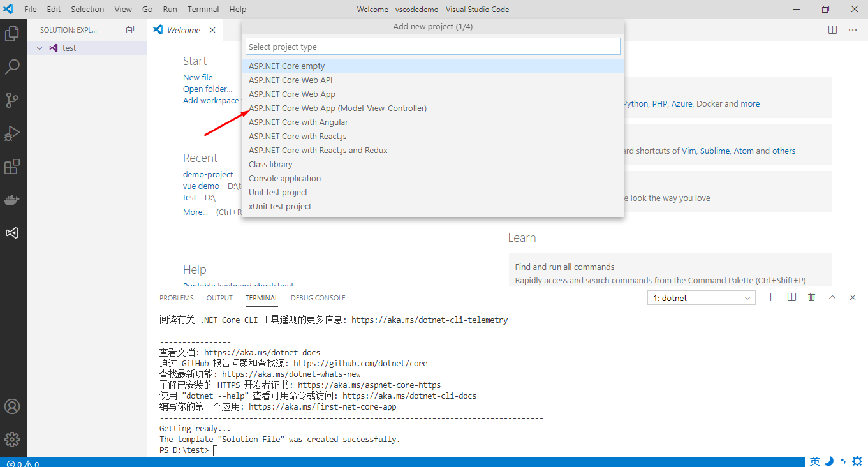Click the Vim keyboard shortcuts link

689,151
